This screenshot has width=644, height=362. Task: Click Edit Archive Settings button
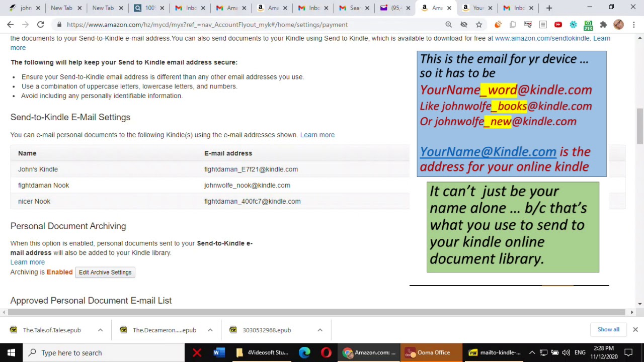pyautogui.click(x=105, y=272)
